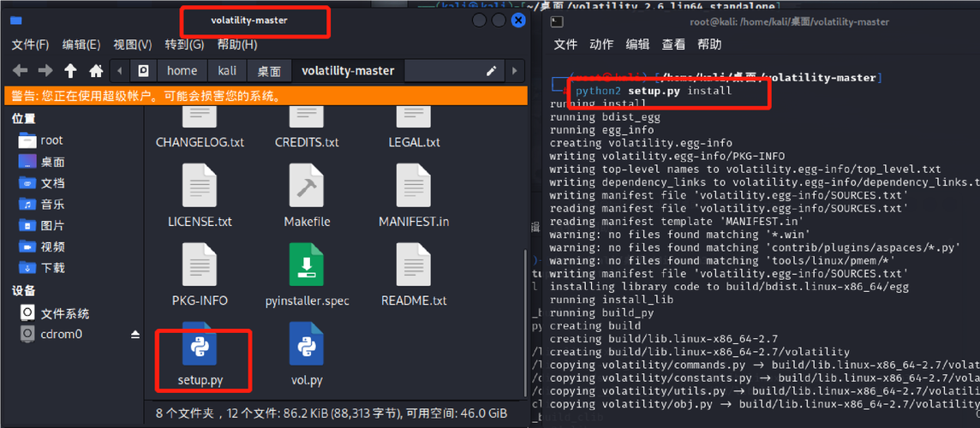The width and height of the screenshot is (980, 428).
Task: Eject cdrom0 using the eject icon
Action: (135, 335)
